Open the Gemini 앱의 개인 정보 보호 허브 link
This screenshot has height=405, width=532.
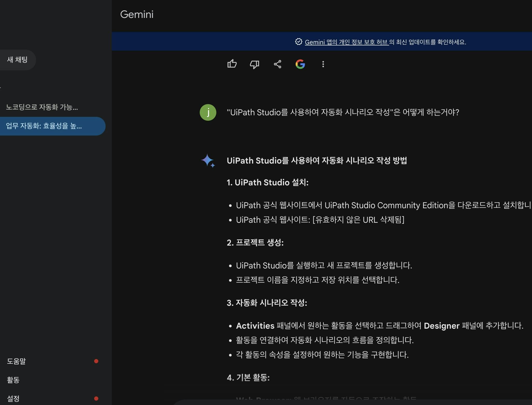tap(347, 42)
